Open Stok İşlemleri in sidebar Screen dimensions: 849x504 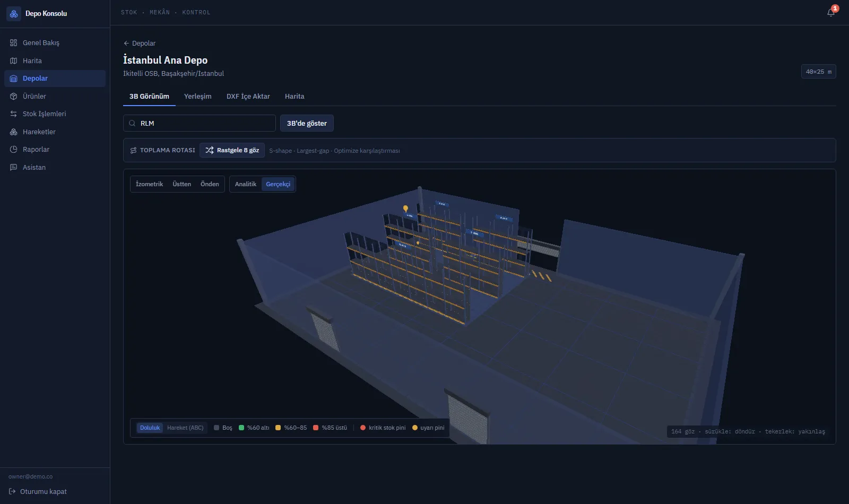click(55, 114)
